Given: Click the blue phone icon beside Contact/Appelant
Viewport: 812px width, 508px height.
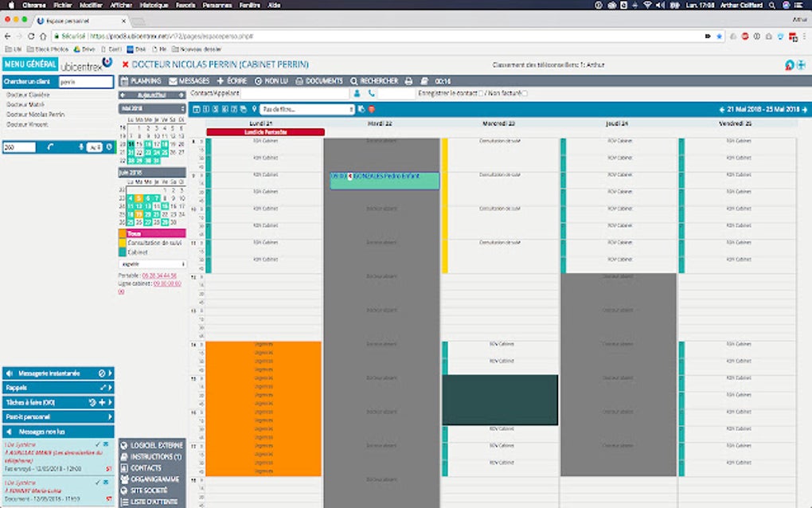Looking at the screenshot, I should [x=371, y=94].
